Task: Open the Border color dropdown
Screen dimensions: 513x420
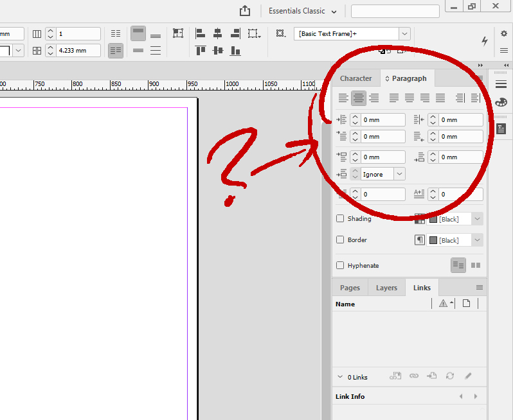Action: point(477,240)
